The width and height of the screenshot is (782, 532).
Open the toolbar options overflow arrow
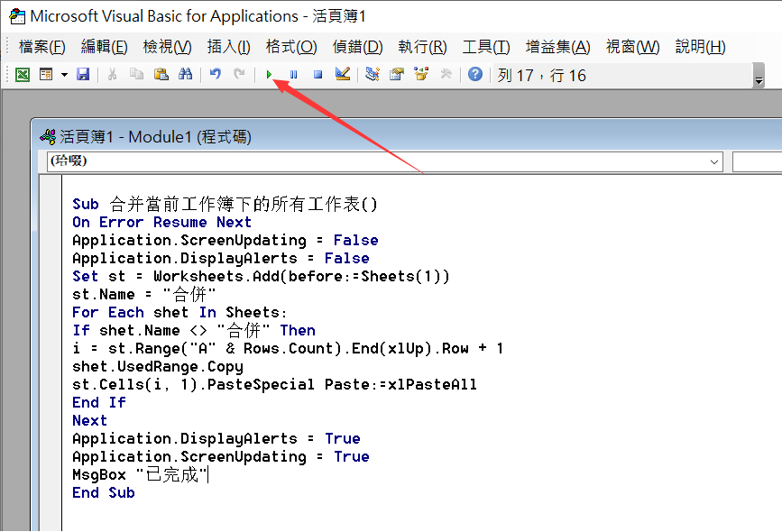coord(759,76)
